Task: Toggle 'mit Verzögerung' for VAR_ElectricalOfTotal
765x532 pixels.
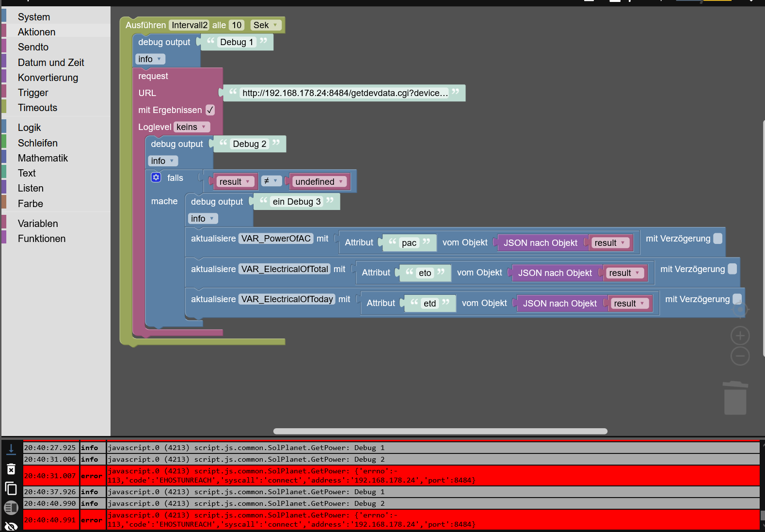Action: tap(733, 269)
